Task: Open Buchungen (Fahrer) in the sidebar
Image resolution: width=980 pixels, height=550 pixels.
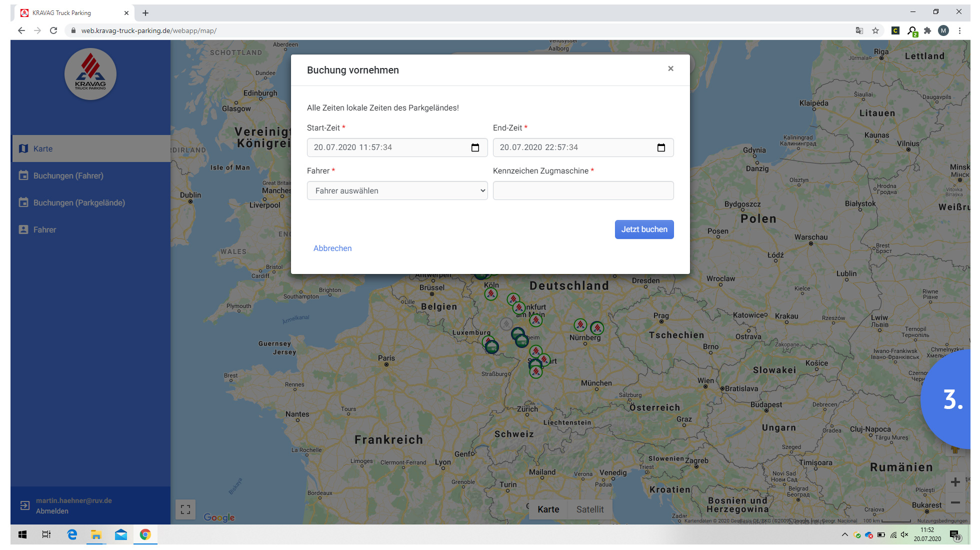Action: pyautogui.click(x=68, y=175)
